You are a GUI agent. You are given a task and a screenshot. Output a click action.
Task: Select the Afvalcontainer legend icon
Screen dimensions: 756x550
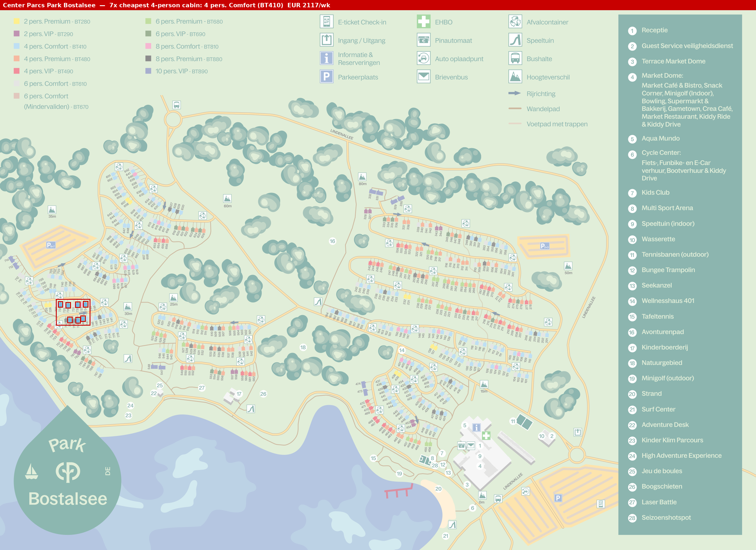pyautogui.click(x=515, y=22)
